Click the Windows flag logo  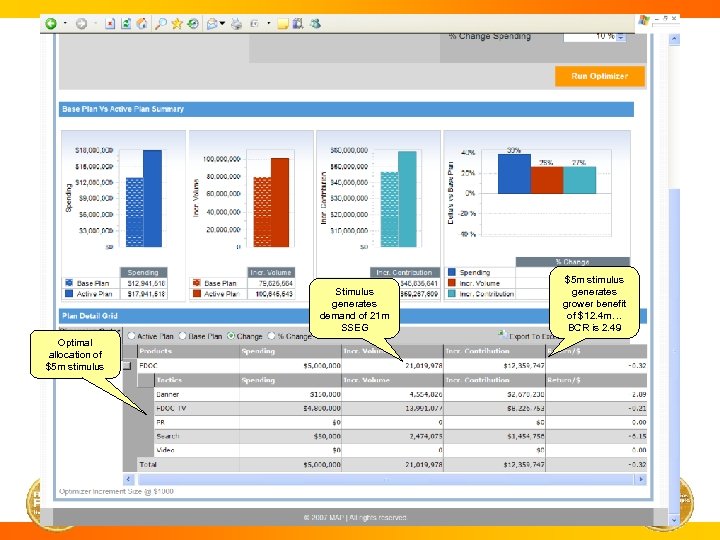click(x=644, y=20)
